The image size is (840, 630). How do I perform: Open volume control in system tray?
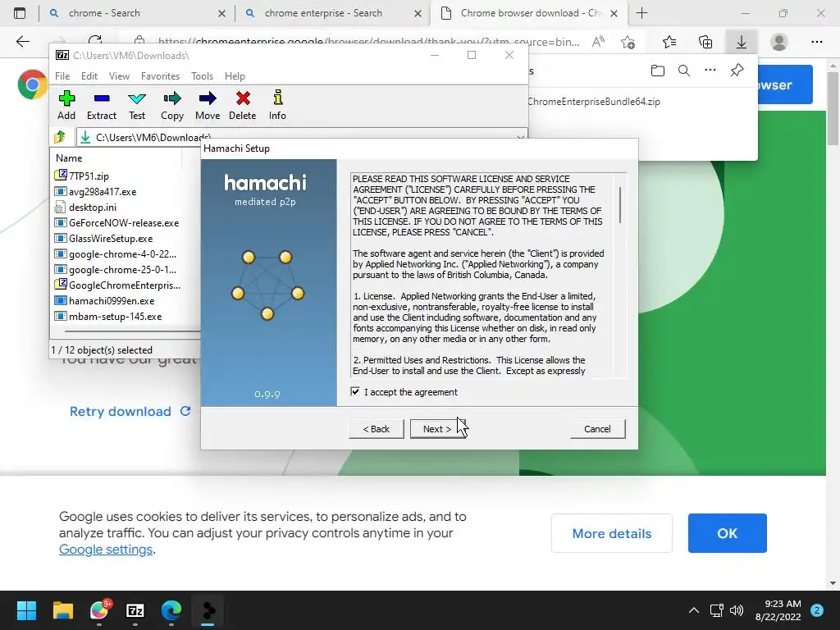[x=737, y=610]
